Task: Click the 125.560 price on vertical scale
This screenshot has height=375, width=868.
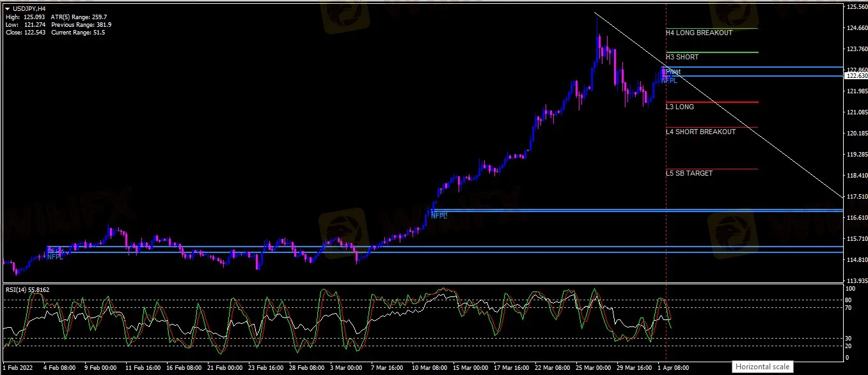Action: 856,7
